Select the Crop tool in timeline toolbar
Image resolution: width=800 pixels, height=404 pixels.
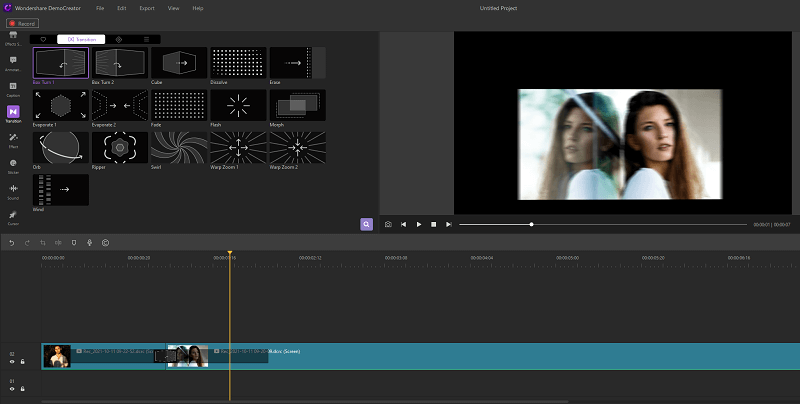(x=43, y=243)
